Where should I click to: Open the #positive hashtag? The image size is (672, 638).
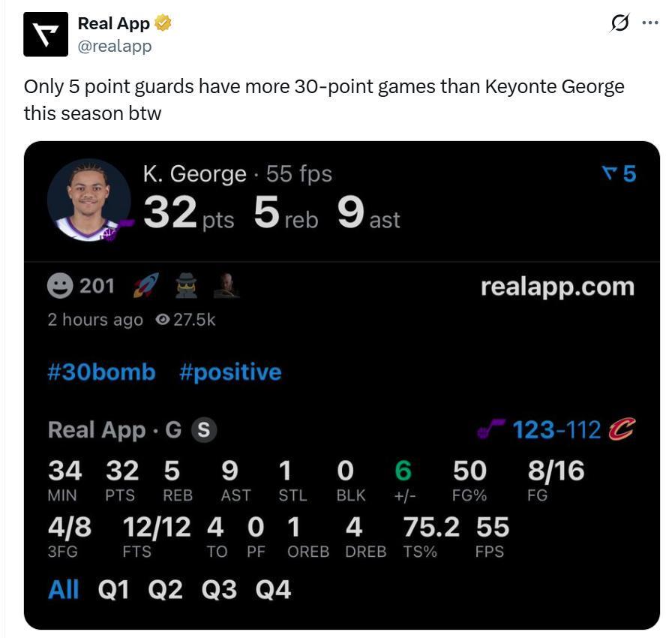click(x=230, y=372)
